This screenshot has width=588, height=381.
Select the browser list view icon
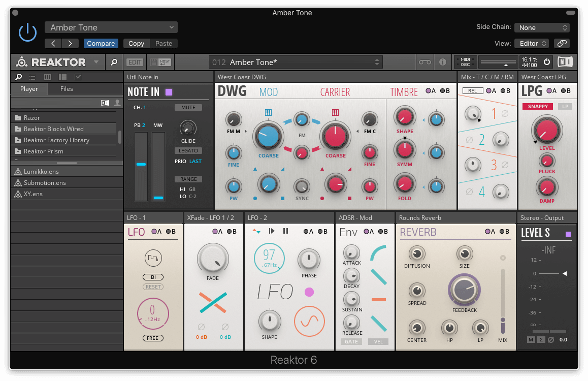coord(32,77)
